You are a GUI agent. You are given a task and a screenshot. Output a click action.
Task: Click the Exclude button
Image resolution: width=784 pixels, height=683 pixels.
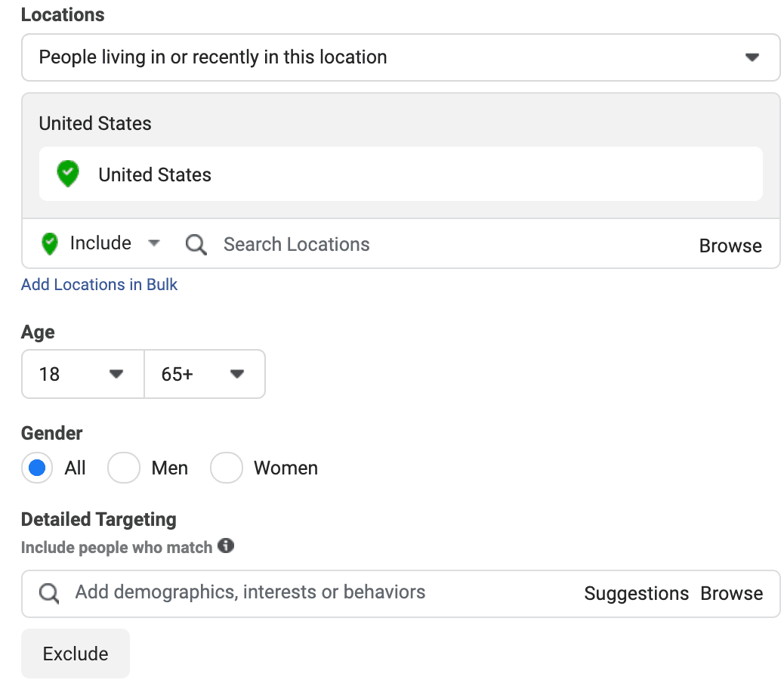[76, 654]
